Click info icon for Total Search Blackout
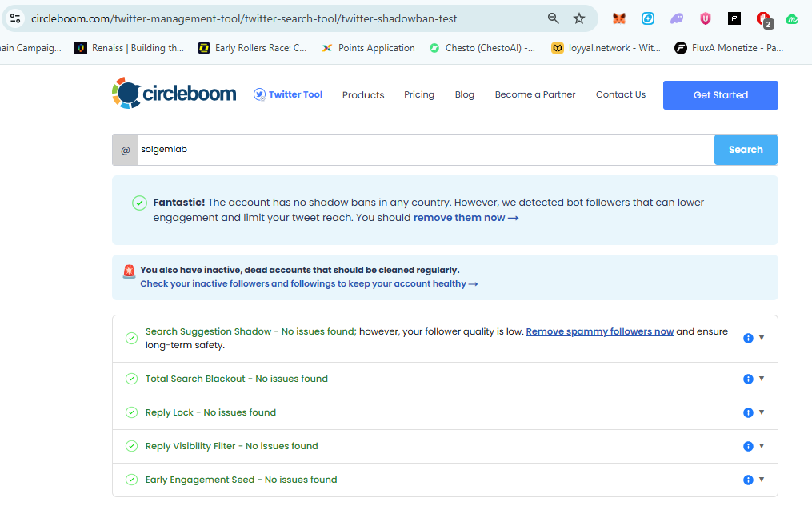 pos(748,379)
